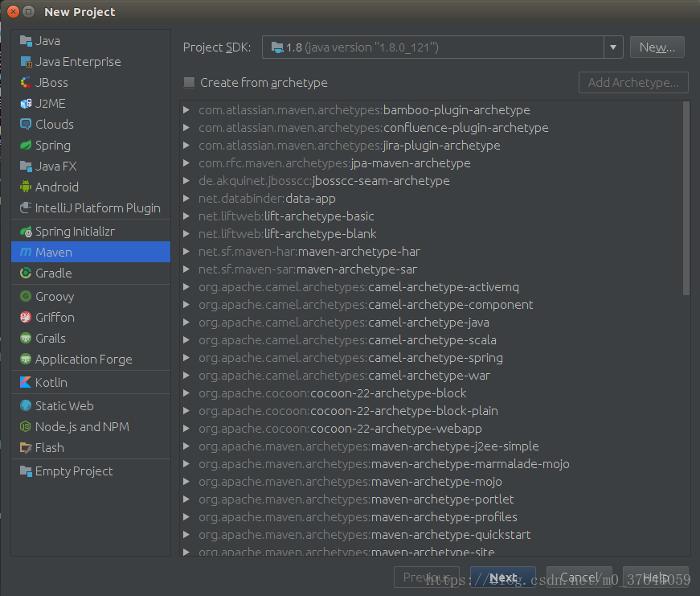The height and width of the screenshot is (596, 700).
Task: Select maven-archetype-profiles row
Action: (x=432, y=517)
